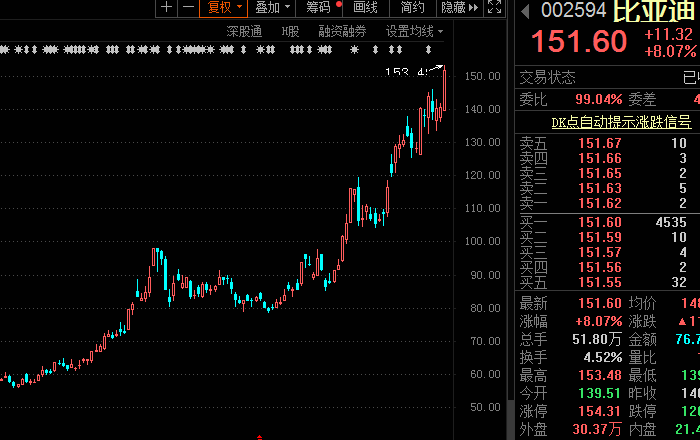This screenshot has height=440, width=700.
Task: Zoom out chart with minus button
Action: tap(188, 7)
